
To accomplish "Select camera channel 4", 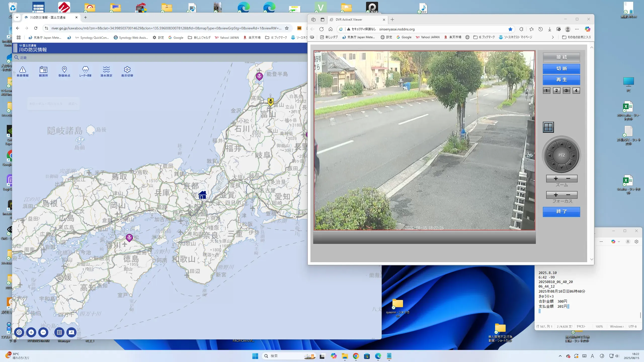I will (576, 90).
